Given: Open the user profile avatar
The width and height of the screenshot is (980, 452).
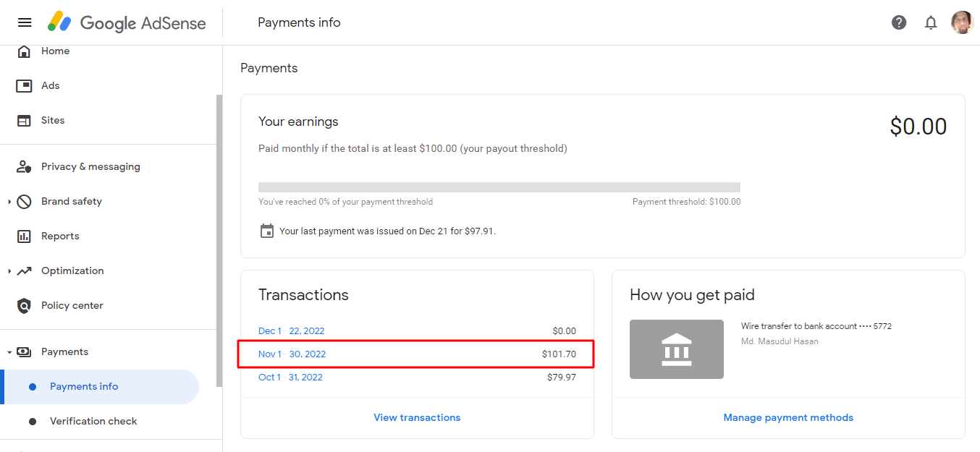Looking at the screenshot, I should tap(962, 22).
